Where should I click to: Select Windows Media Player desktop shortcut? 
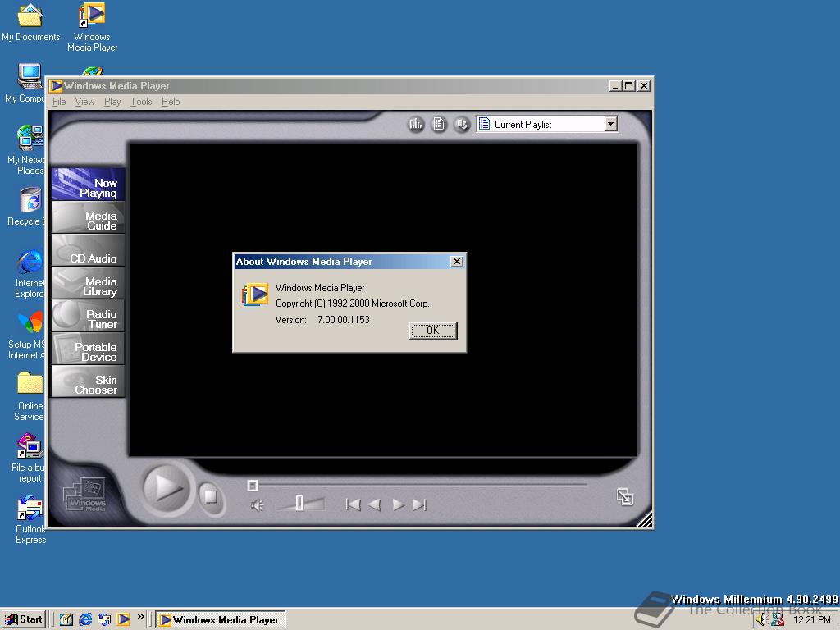click(92, 27)
